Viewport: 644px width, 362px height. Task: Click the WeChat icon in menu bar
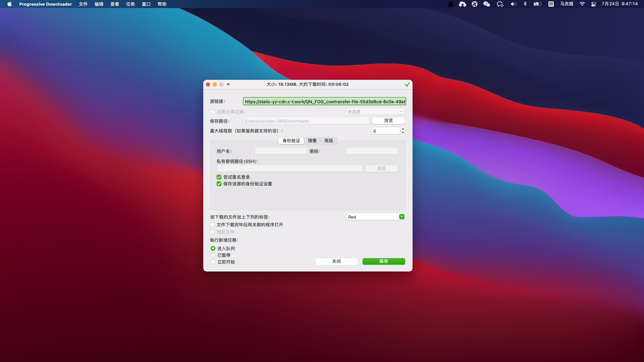tap(486, 4)
